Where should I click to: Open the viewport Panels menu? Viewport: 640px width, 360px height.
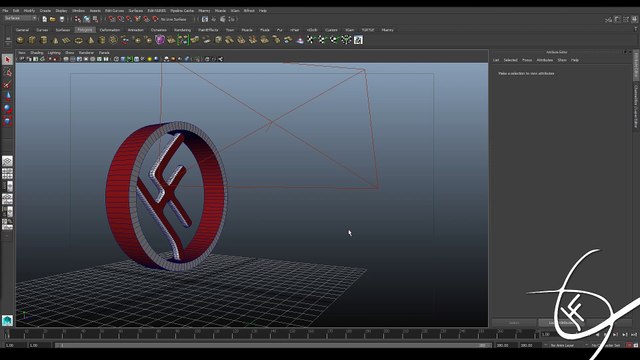click(x=104, y=53)
